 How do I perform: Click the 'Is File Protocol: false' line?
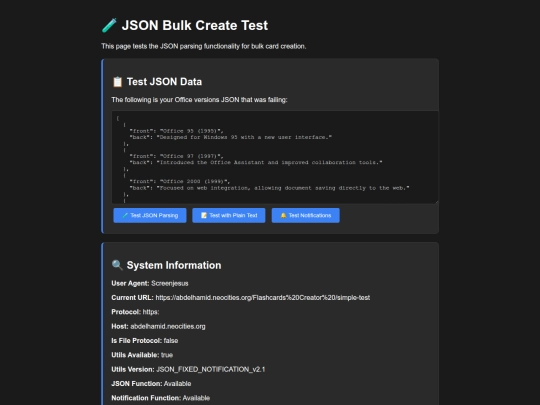click(145, 341)
